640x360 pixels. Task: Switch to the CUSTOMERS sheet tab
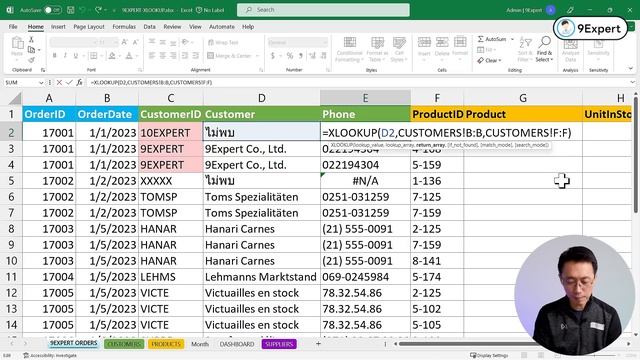tap(124, 344)
